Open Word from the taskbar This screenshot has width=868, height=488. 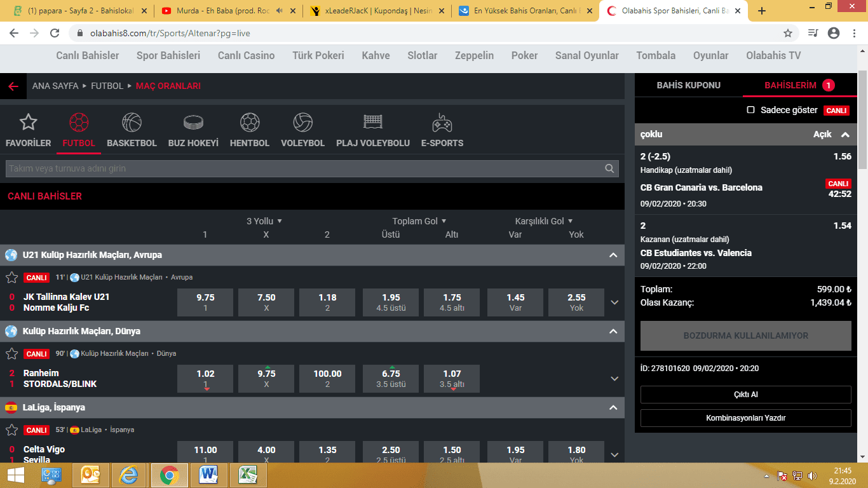pos(208,475)
